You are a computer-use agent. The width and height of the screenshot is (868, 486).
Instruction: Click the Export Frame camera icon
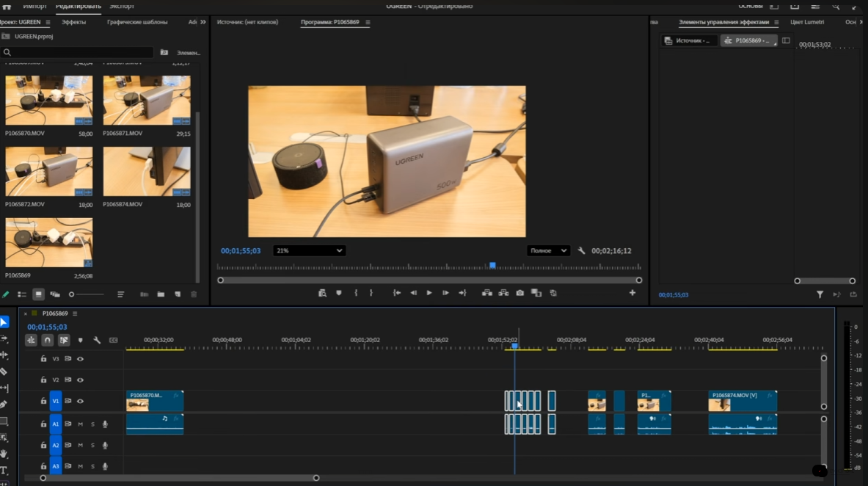[x=519, y=293]
